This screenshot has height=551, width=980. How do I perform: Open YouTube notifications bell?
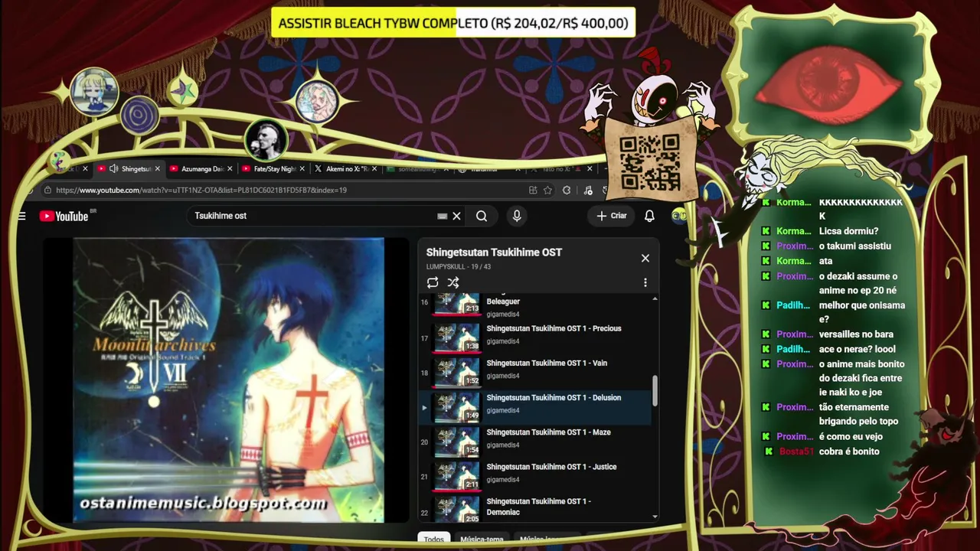click(649, 216)
